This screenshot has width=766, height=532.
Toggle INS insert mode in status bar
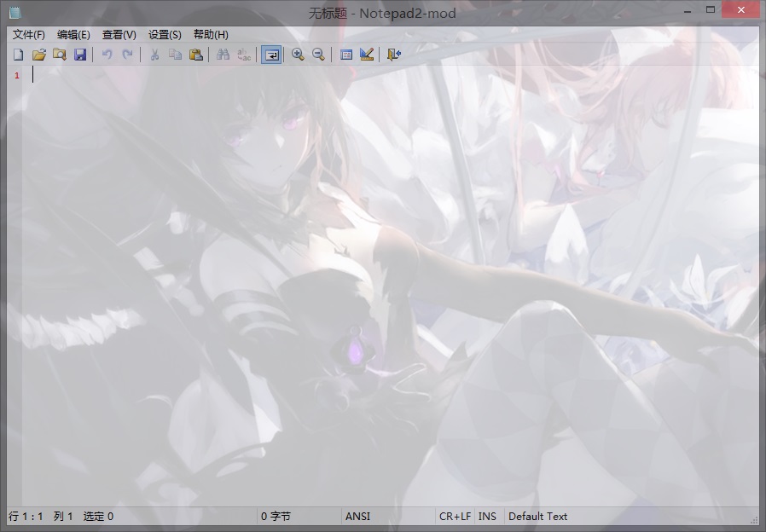[487, 517]
